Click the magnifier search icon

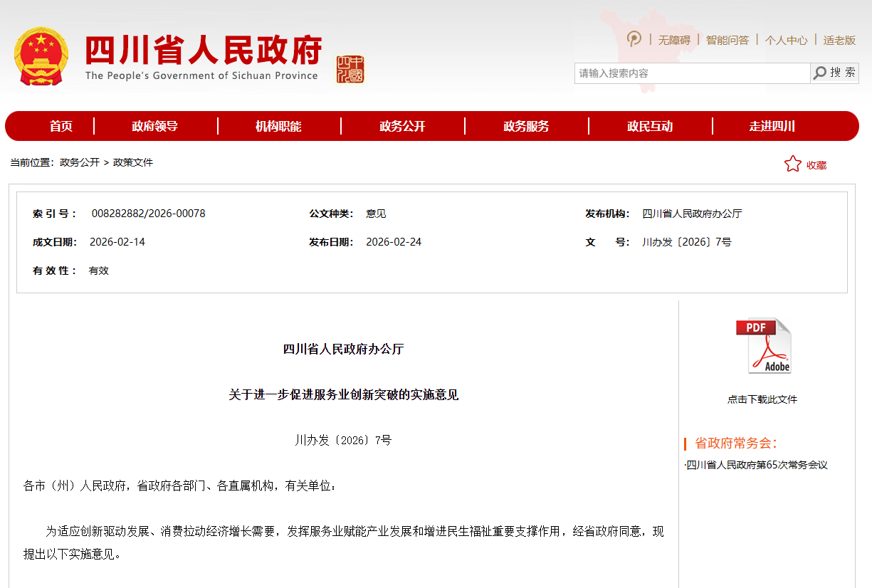pyautogui.click(x=820, y=73)
